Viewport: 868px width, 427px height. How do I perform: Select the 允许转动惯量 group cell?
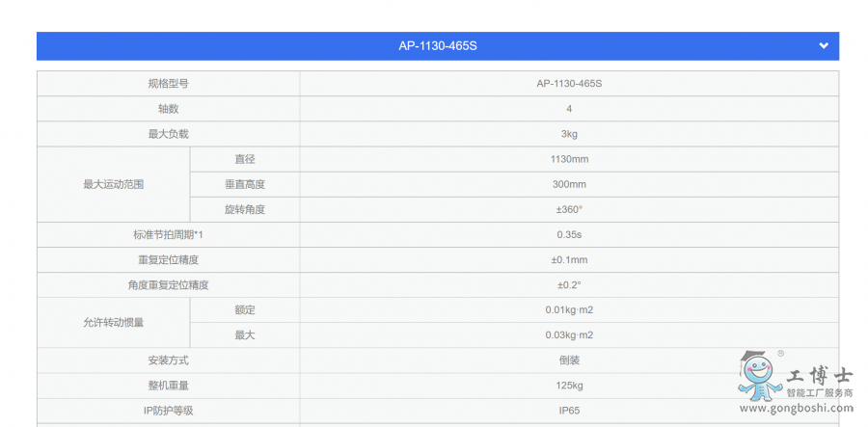[114, 323]
